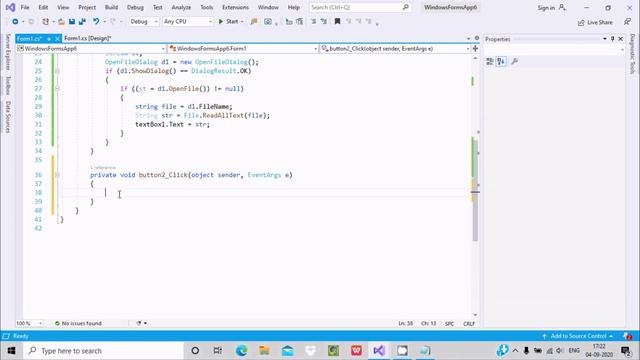This screenshot has width=640, height=360.
Task: Open the Data Sources side tab
Action: coord(8,117)
